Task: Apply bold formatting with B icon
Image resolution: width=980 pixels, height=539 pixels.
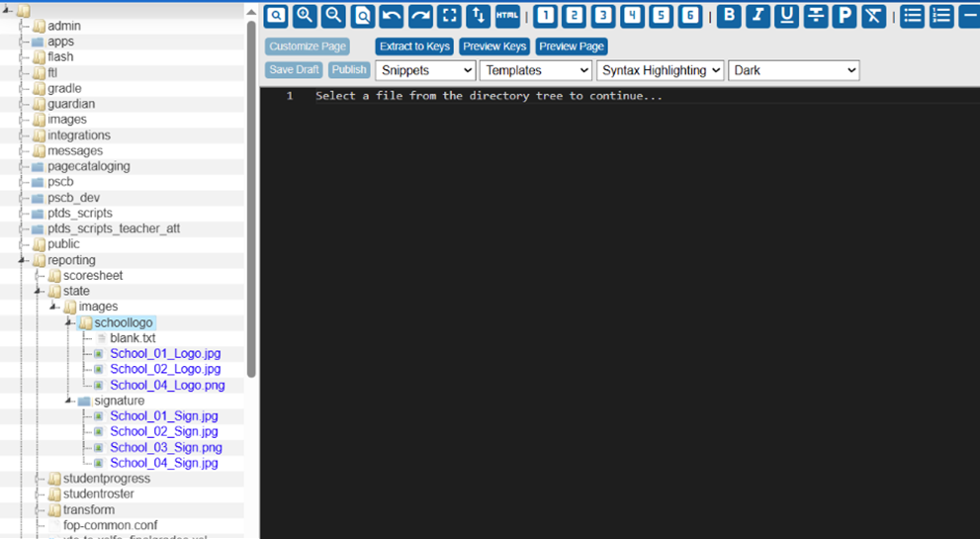Action: tap(730, 15)
